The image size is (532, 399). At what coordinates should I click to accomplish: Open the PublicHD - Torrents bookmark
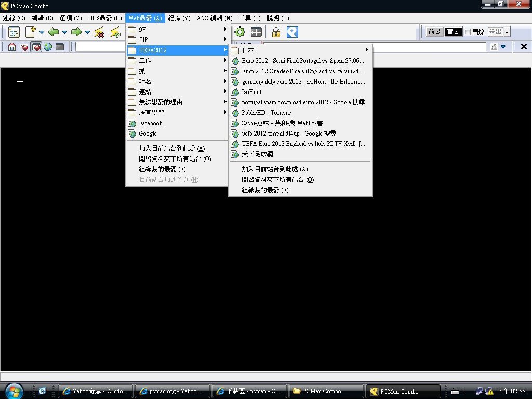pyautogui.click(x=300, y=113)
